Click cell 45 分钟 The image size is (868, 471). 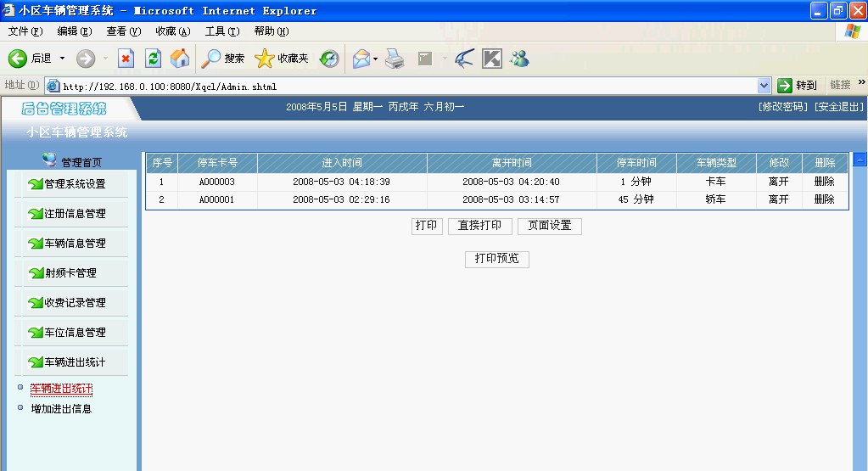click(636, 199)
